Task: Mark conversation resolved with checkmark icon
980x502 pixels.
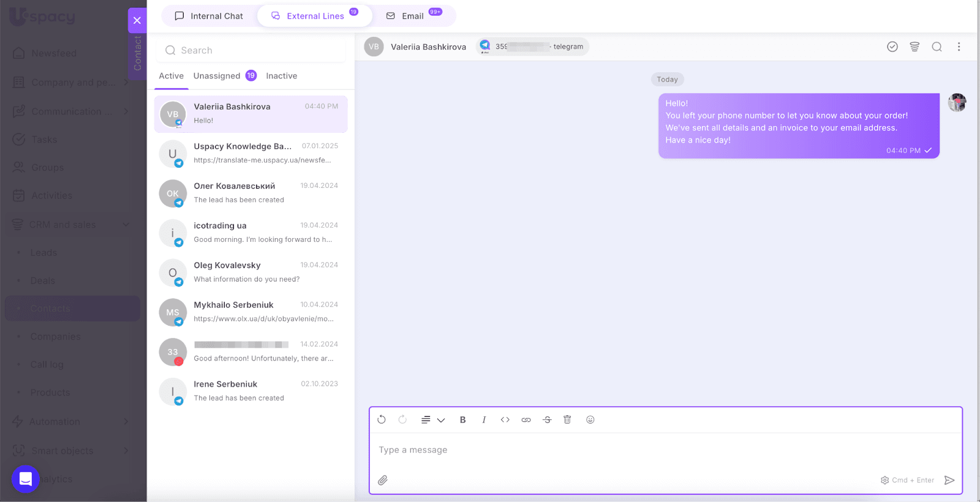Action: point(892,47)
